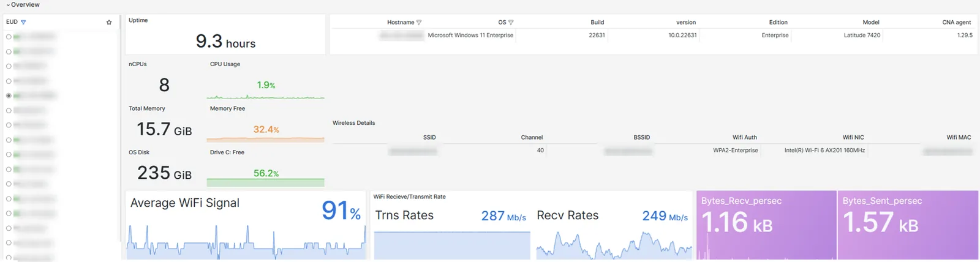Sort by the SSID column header
The image size is (980, 262).
[429, 137]
